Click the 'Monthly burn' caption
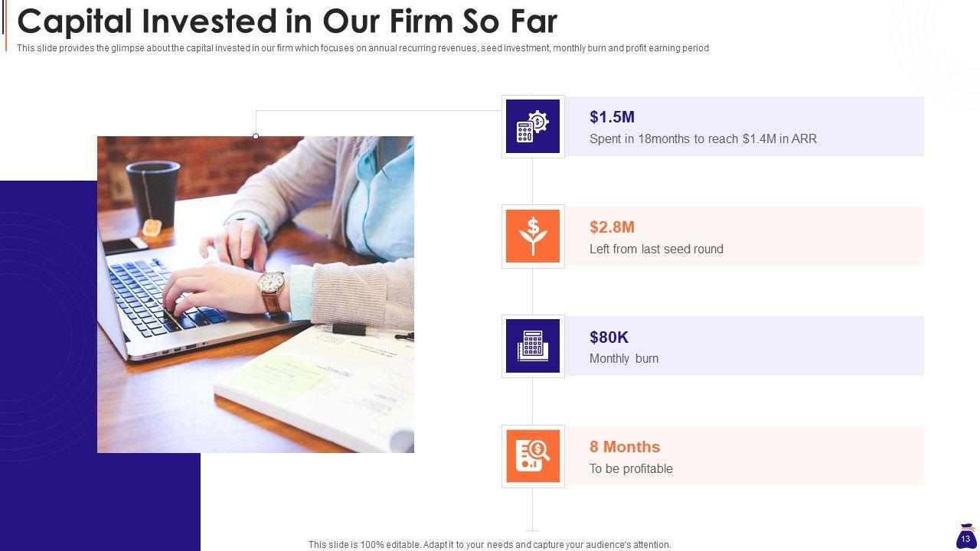This screenshot has height=551, width=980. 624,359
